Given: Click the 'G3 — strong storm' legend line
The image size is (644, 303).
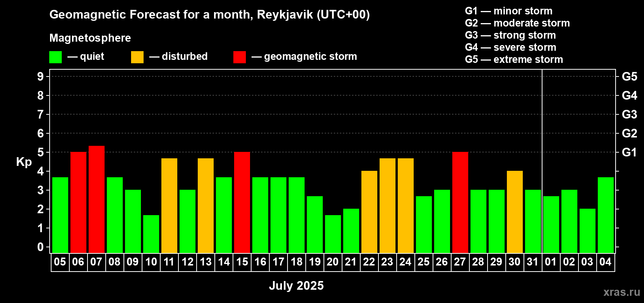Looking at the screenshot, I should (x=510, y=35).
